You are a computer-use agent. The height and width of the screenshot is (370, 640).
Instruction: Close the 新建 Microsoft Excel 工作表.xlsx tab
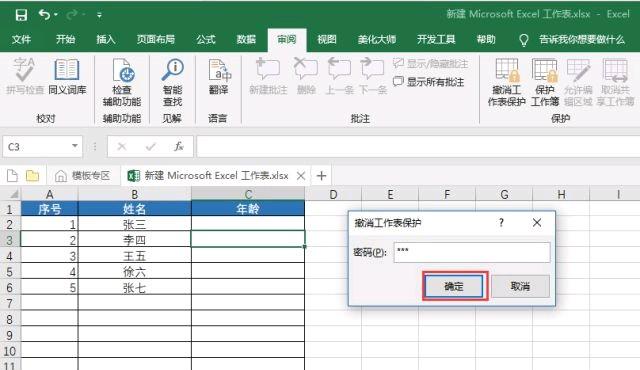click(301, 176)
